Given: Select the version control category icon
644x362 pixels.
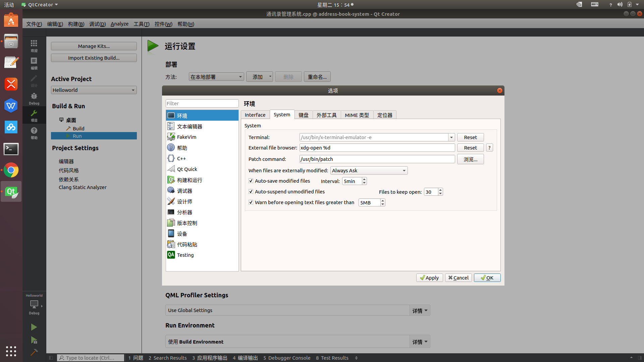Looking at the screenshot, I should [x=171, y=223].
